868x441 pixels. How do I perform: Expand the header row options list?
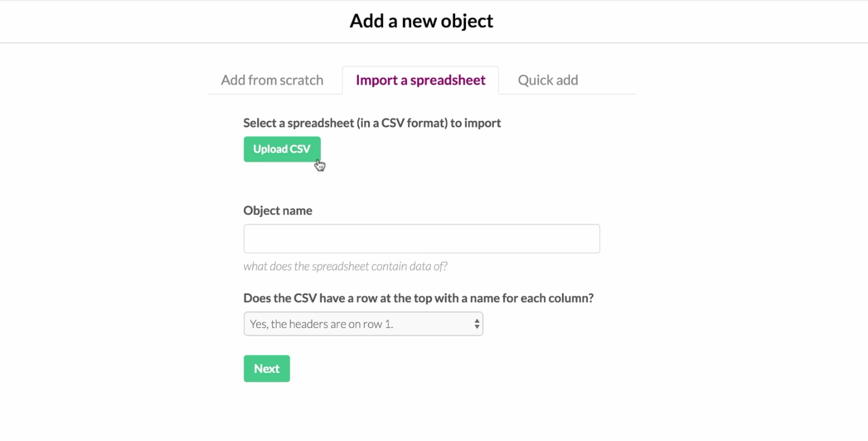click(x=362, y=324)
